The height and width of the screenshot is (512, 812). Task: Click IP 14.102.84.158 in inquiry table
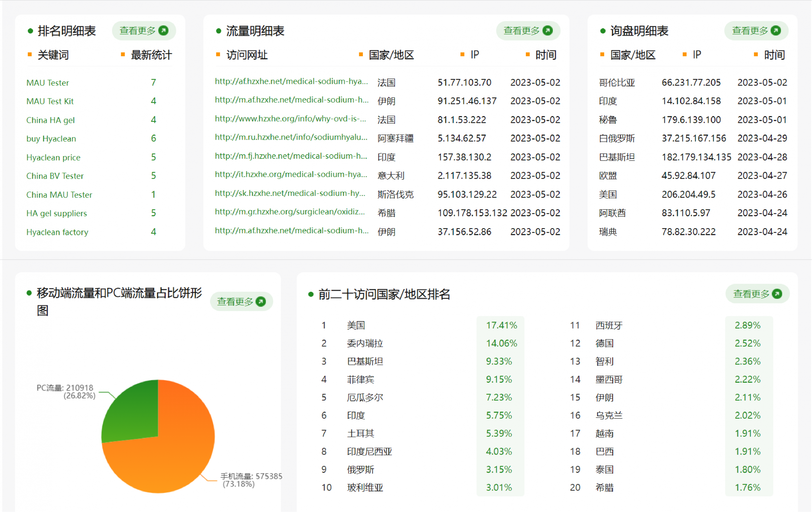pyautogui.click(x=691, y=101)
